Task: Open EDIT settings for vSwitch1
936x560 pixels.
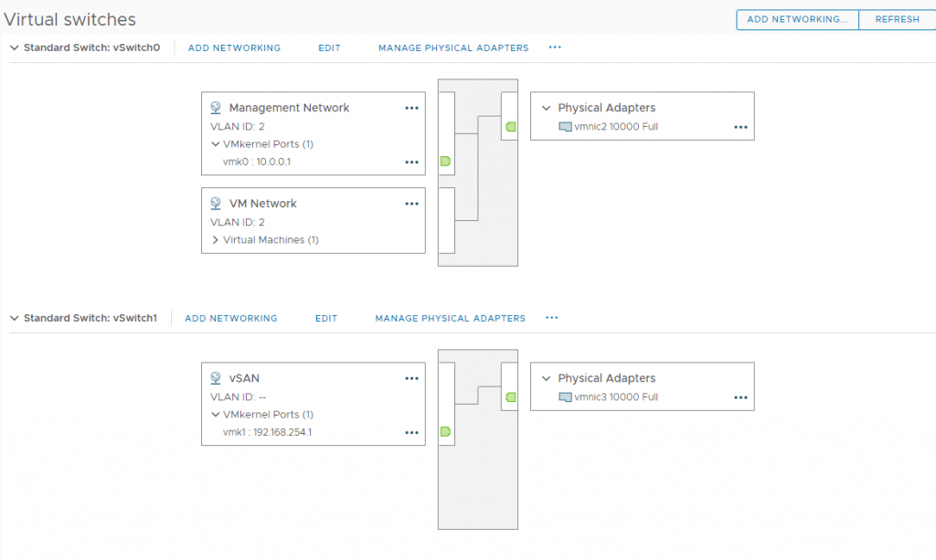Action: coord(325,318)
